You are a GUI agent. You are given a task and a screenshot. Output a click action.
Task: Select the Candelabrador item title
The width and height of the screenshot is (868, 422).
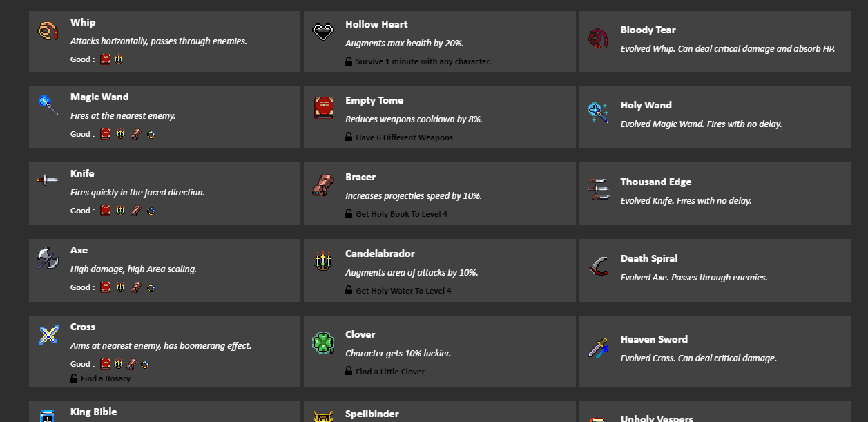(x=380, y=253)
